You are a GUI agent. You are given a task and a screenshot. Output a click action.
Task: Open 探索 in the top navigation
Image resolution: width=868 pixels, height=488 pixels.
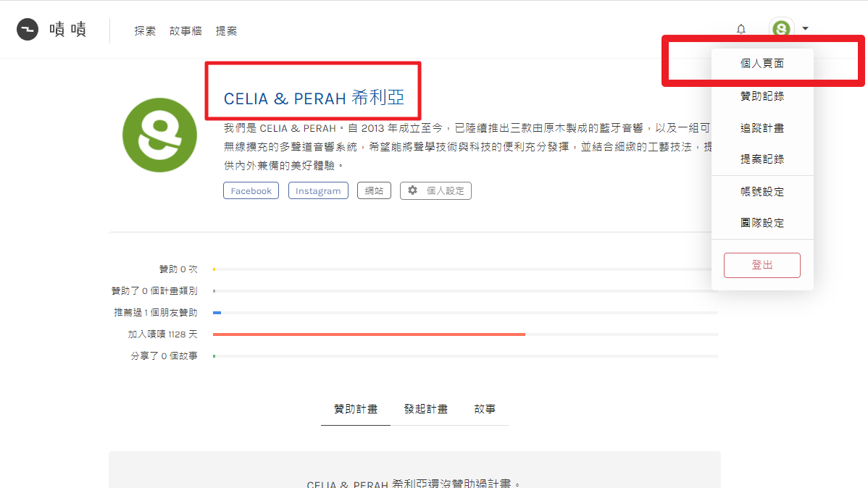coord(145,31)
